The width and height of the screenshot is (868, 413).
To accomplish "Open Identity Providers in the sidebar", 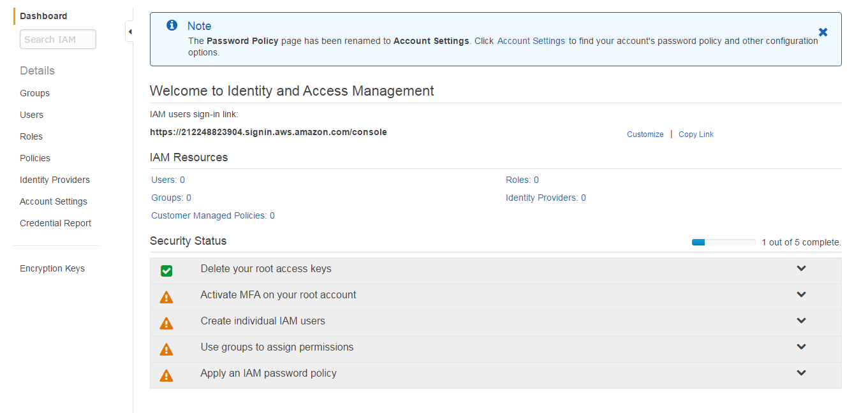I will point(55,180).
